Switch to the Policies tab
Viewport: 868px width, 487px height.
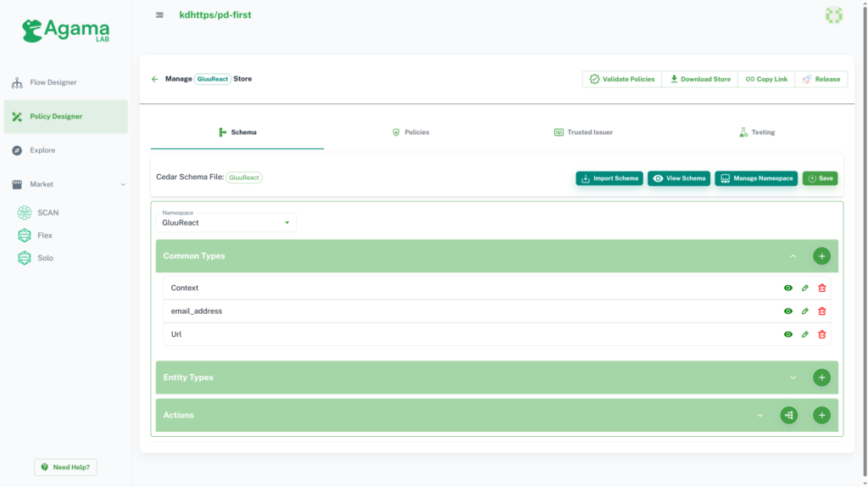click(x=411, y=132)
